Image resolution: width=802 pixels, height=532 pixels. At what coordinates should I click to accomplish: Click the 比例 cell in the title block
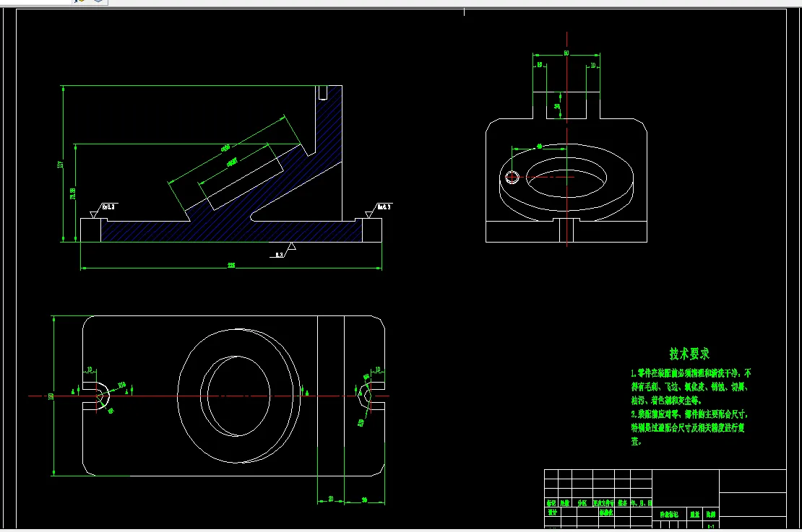(711, 515)
